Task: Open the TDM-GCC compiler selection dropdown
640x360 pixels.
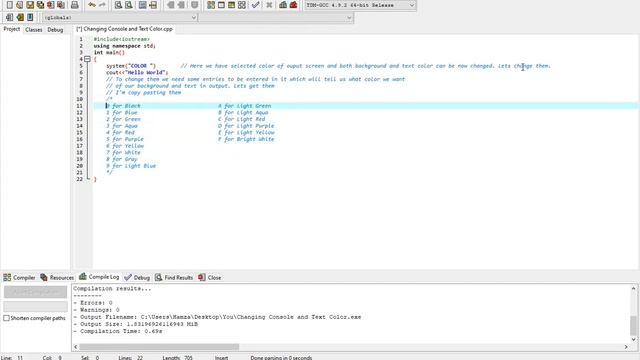Action: pyautogui.click(x=360, y=5)
